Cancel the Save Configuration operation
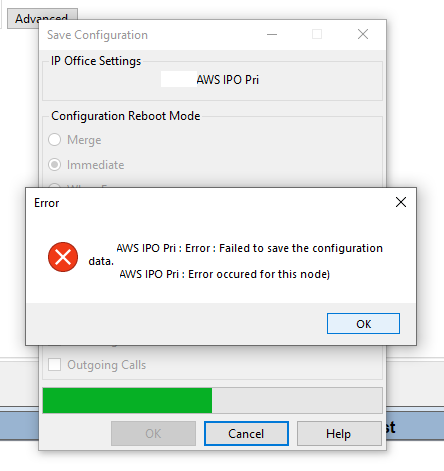 point(246,433)
